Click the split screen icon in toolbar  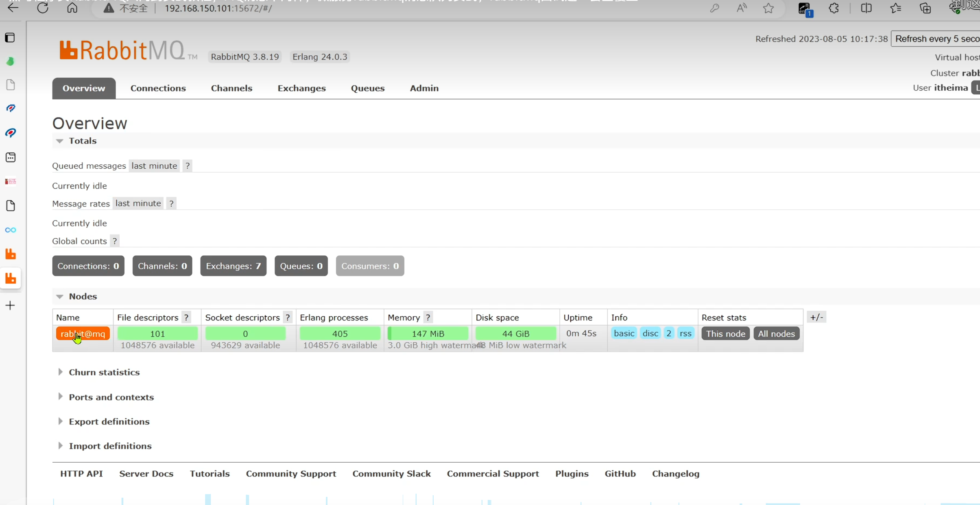pyautogui.click(x=866, y=8)
